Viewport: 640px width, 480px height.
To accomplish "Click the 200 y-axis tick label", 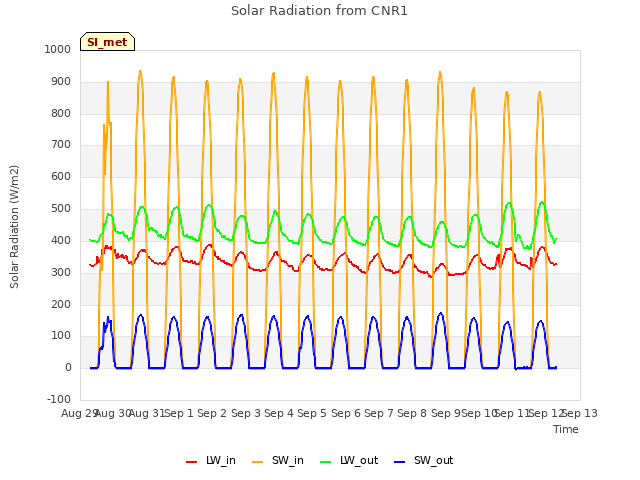I will pos(61,304).
